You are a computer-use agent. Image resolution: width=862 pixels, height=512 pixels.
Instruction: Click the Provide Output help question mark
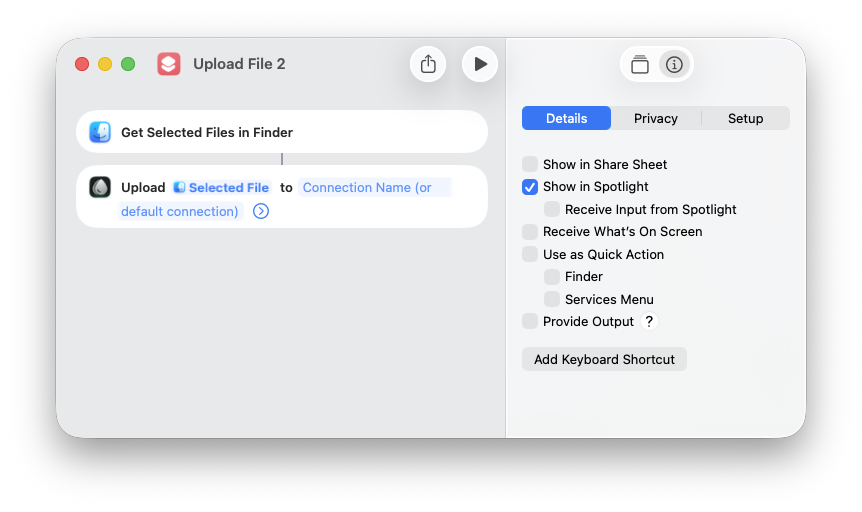(x=649, y=321)
